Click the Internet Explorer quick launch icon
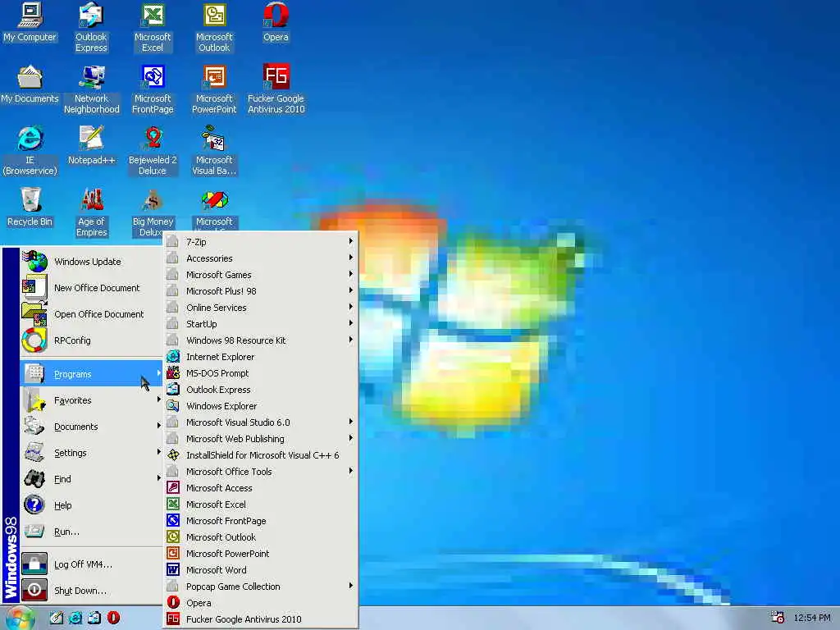 click(x=75, y=618)
